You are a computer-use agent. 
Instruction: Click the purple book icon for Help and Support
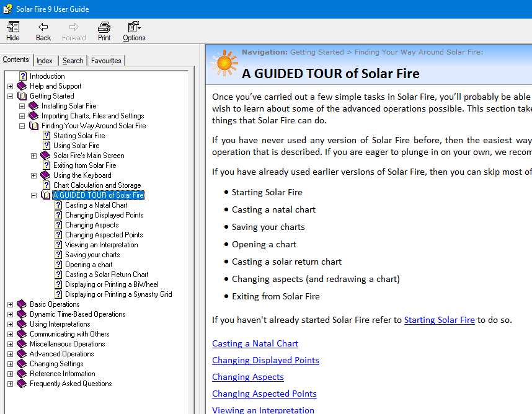click(22, 86)
